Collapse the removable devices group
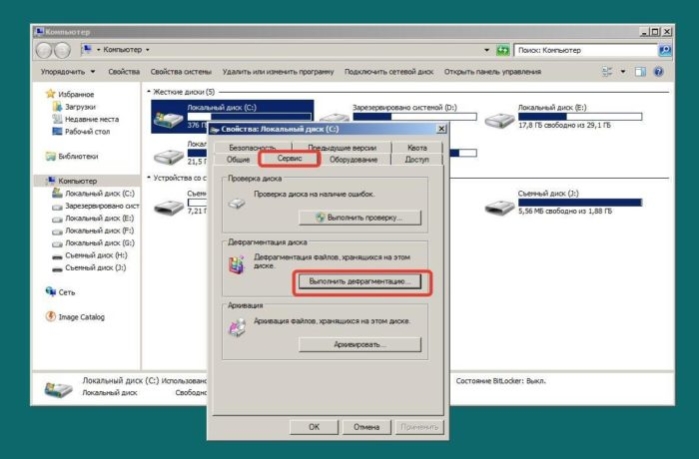699x459 pixels. pyautogui.click(x=149, y=178)
